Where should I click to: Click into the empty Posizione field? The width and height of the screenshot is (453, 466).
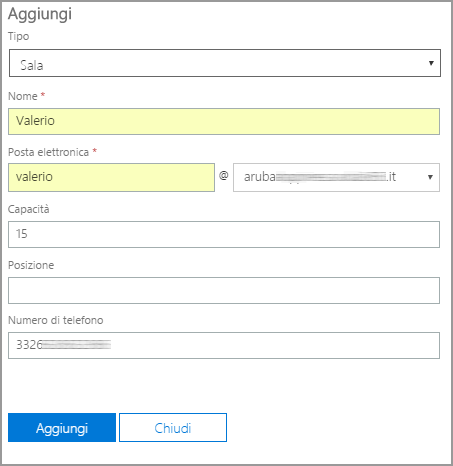pyautogui.click(x=224, y=290)
